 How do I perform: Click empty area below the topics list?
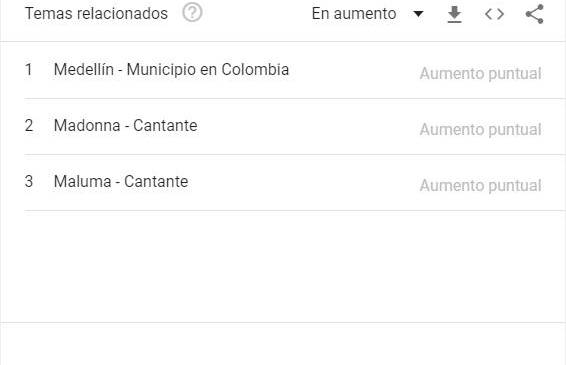[x=283, y=266]
